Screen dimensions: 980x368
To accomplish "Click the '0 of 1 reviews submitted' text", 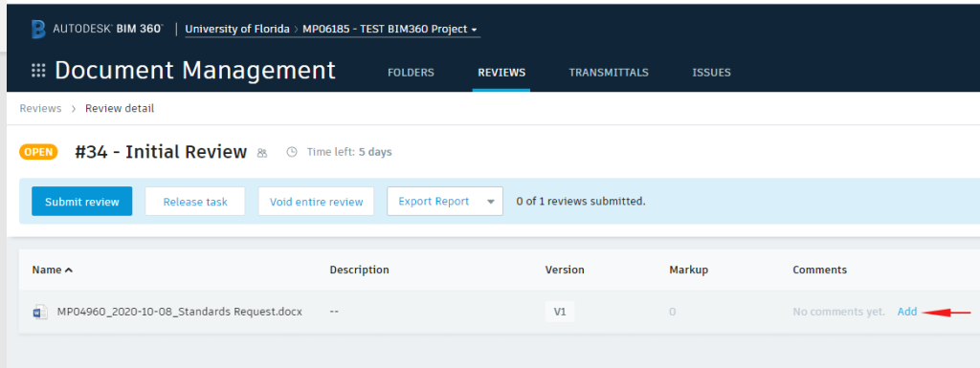I will [581, 202].
